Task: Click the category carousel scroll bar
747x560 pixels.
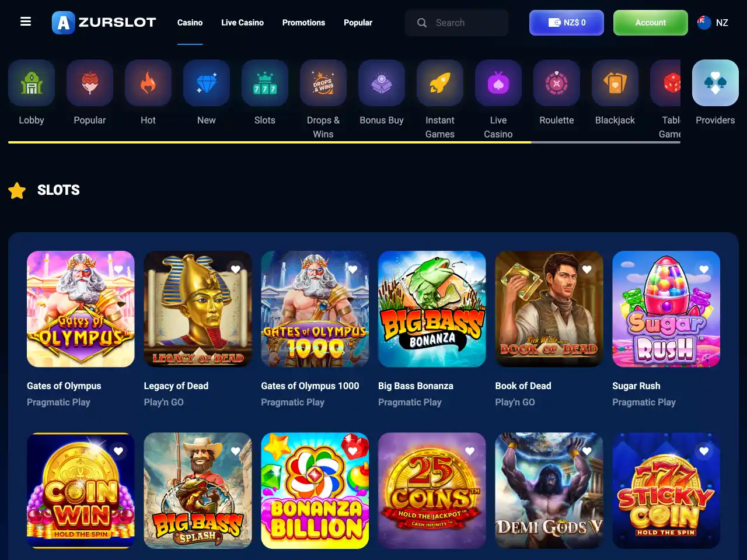Action: (344, 142)
